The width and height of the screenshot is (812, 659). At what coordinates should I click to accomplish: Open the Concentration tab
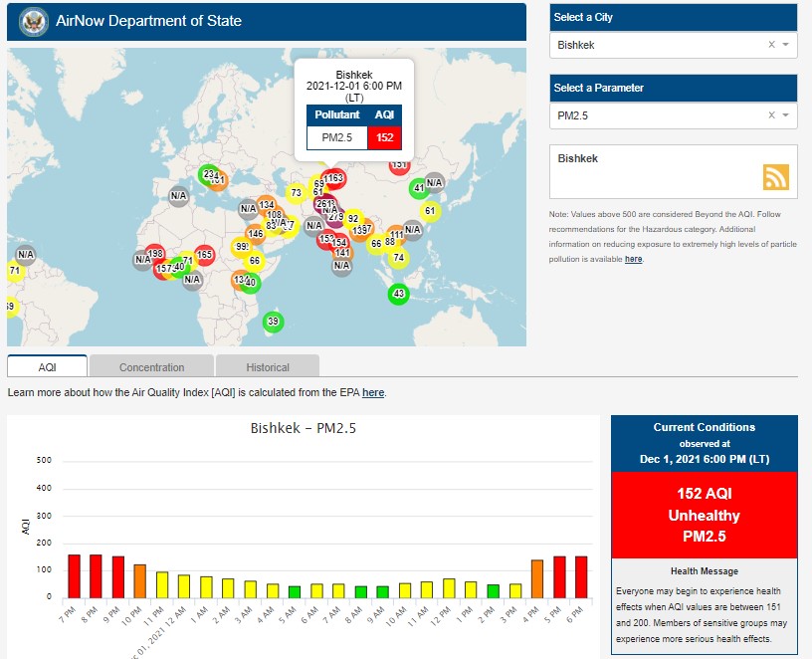click(x=151, y=367)
